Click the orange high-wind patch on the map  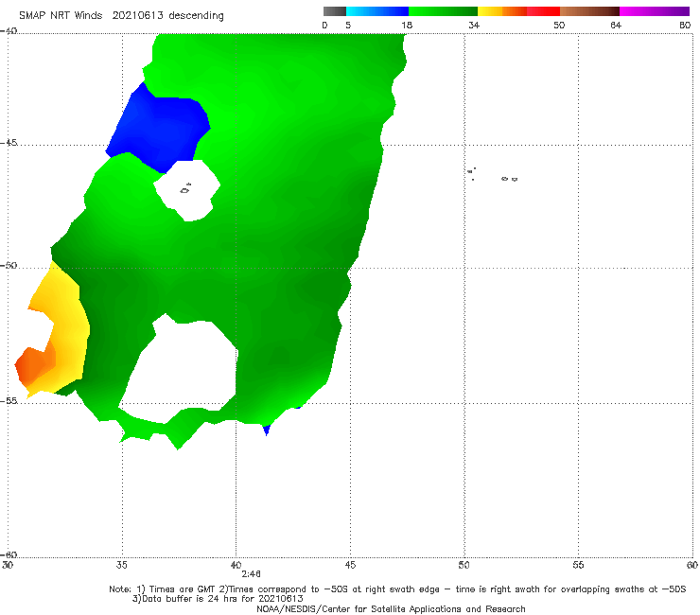click(x=35, y=365)
